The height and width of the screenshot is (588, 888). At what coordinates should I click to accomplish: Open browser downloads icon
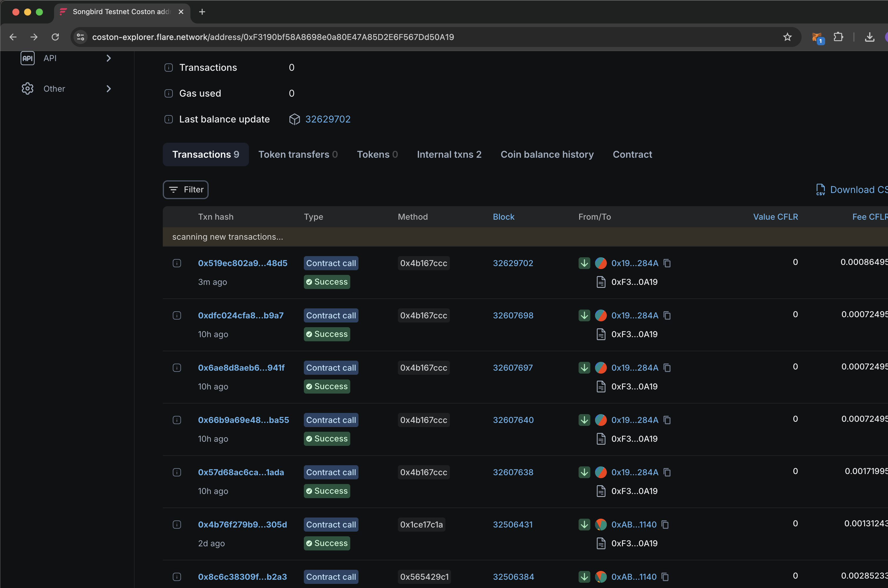pos(869,37)
